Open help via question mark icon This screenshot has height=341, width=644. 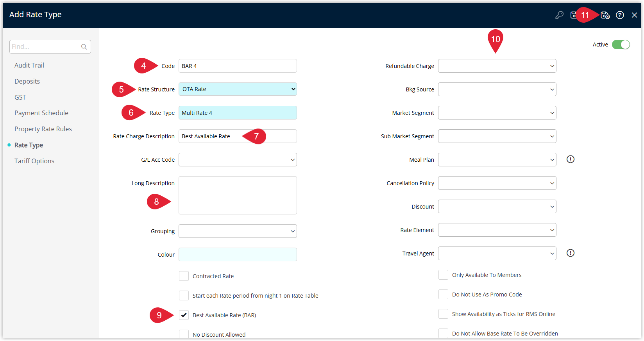coord(620,15)
